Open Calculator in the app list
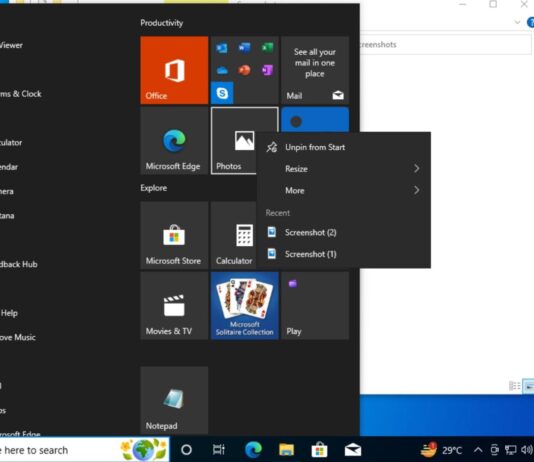Screen dimensions: 534x462 pyautogui.click(x=11, y=142)
